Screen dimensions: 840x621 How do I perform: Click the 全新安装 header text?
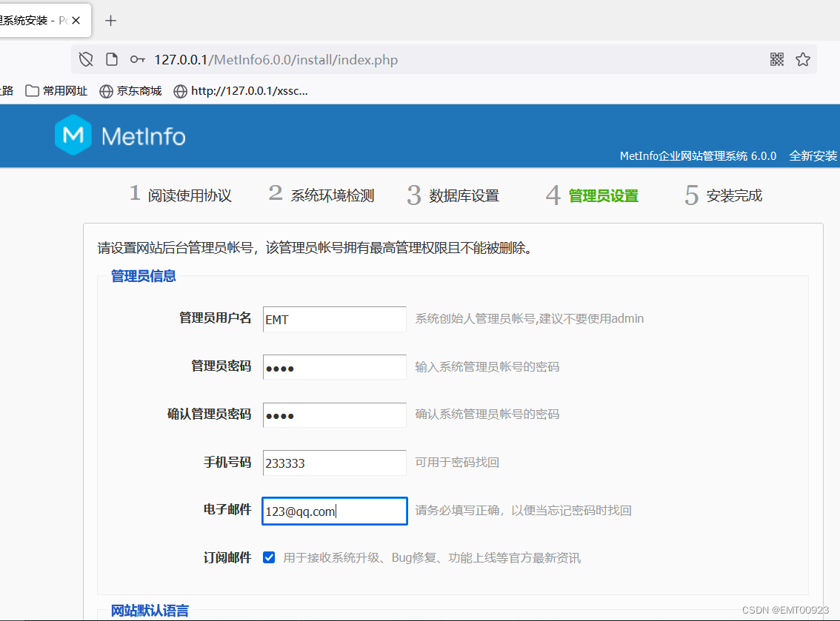813,155
